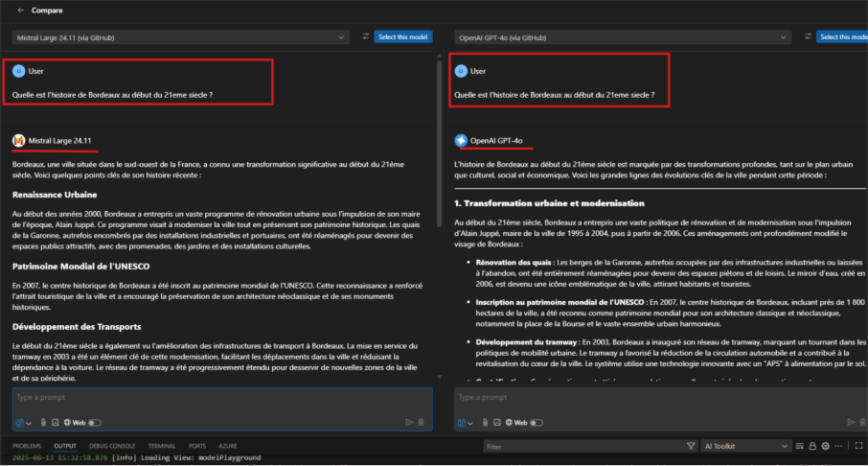
Task: Toggle the output scroll lock icon
Action: click(x=812, y=446)
